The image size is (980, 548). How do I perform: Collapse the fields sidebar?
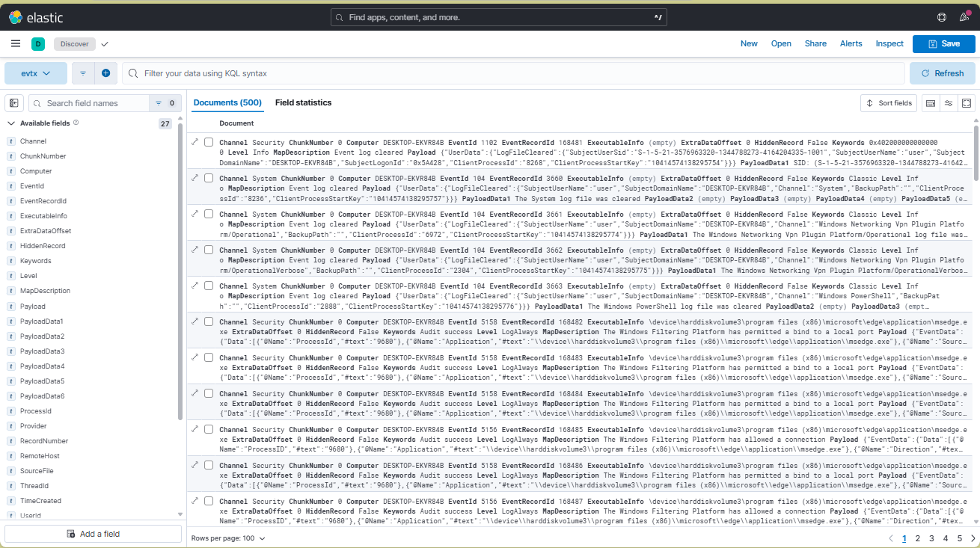click(13, 102)
